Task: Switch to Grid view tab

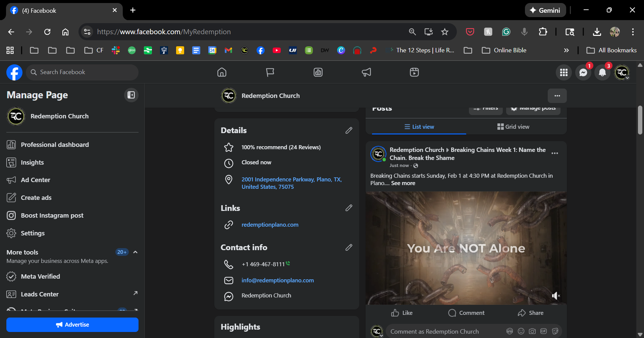Action: 513,127
